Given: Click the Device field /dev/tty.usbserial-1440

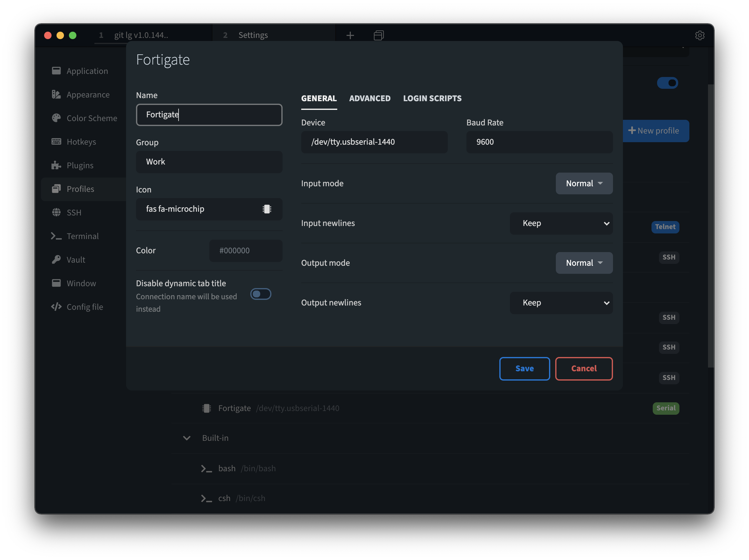Looking at the screenshot, I should (x=374, y=142).
